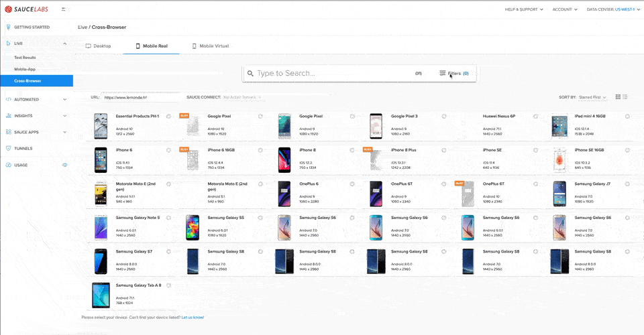
Task: Open Filters using the sliders icon
Action: (442, 73)
